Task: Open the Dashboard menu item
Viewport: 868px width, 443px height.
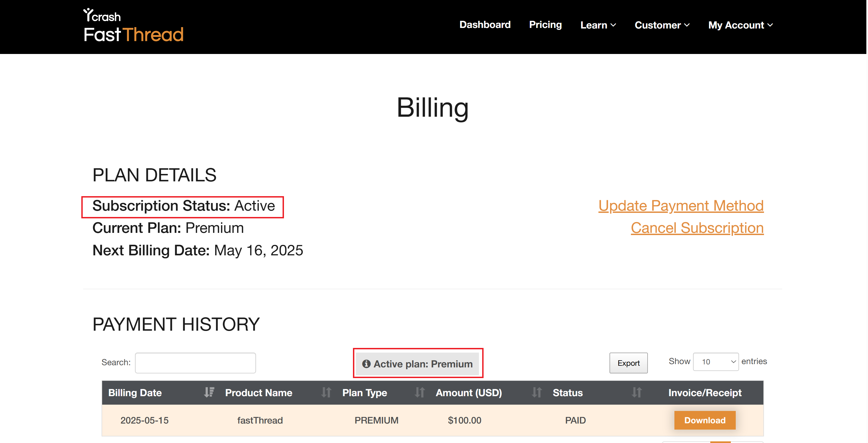Action: 485,25
